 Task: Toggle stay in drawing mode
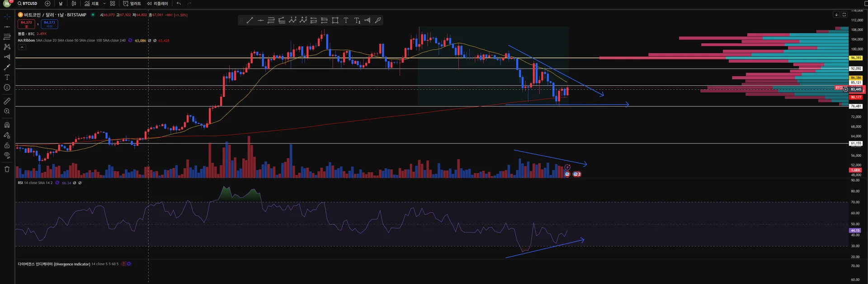pyautogui.click(x=7, y=135)
